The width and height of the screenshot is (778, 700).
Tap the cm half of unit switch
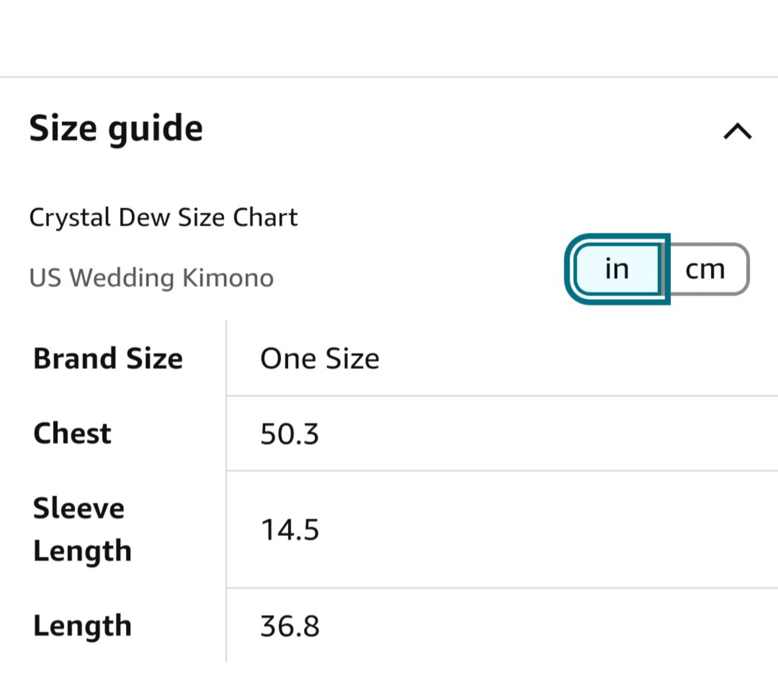[706, 269]
